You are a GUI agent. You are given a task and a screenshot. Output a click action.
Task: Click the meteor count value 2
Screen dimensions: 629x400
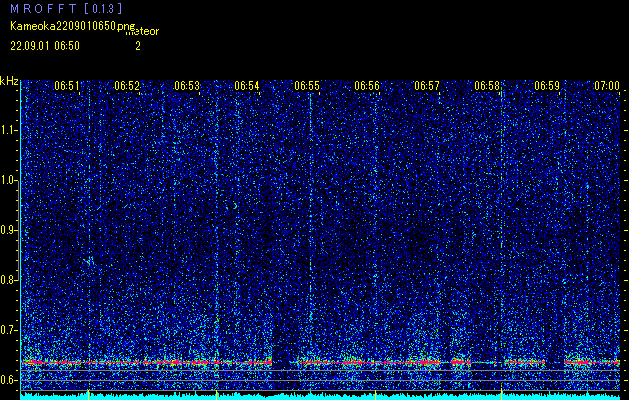138,46
